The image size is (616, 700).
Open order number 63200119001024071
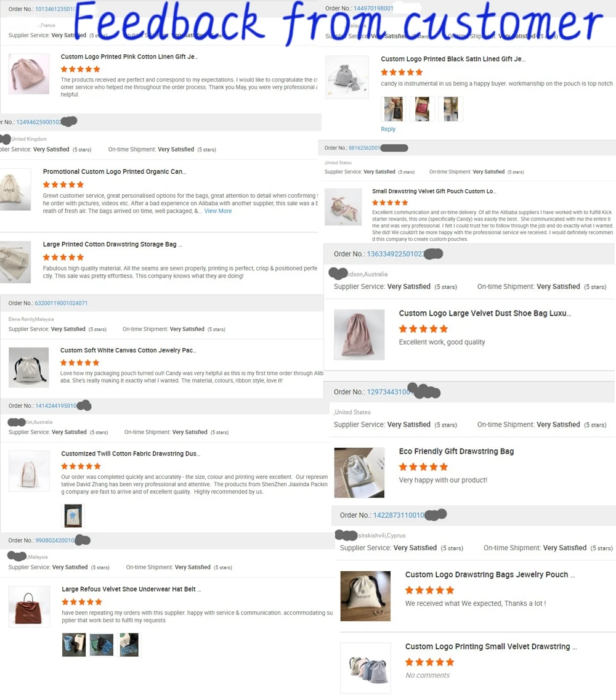click(61, 303)
